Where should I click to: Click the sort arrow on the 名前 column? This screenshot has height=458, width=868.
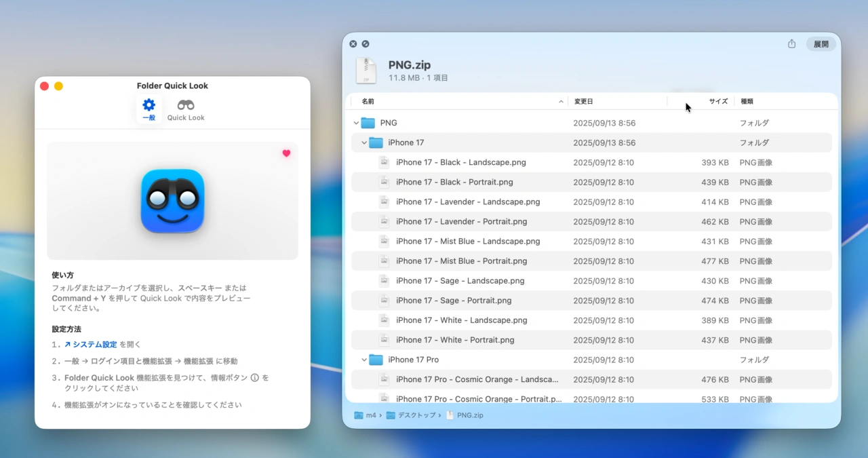560,100
